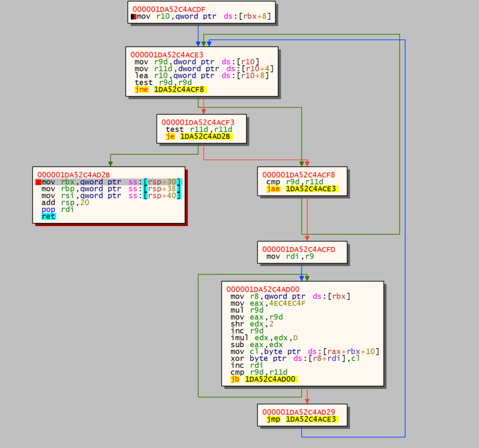Click the mov rdi,r9 instruction

tap(290, 257)
